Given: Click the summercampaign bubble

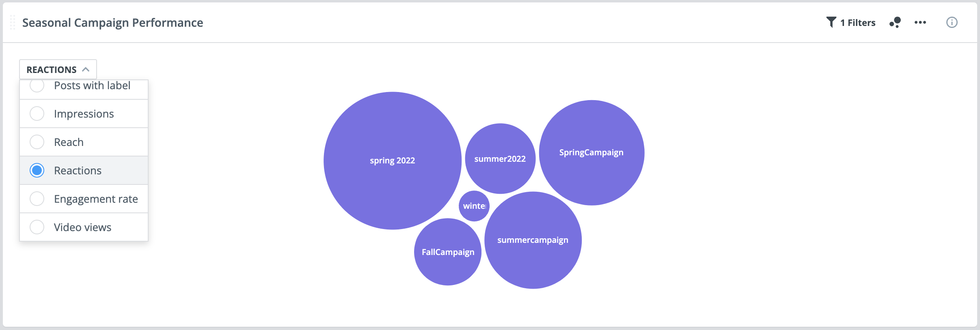Looking at the screenshot, I should click(x=533, y=240).
